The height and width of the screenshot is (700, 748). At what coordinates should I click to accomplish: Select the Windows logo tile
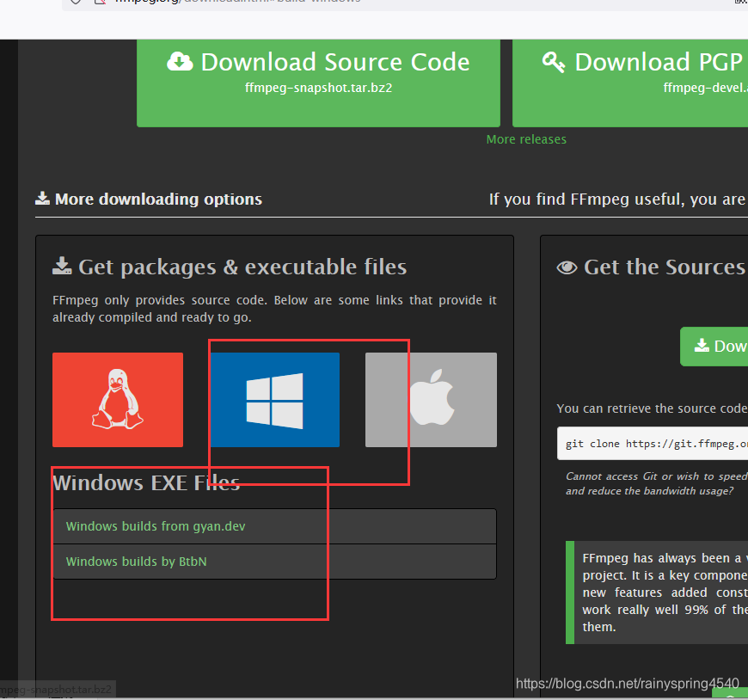coord(275,400)
